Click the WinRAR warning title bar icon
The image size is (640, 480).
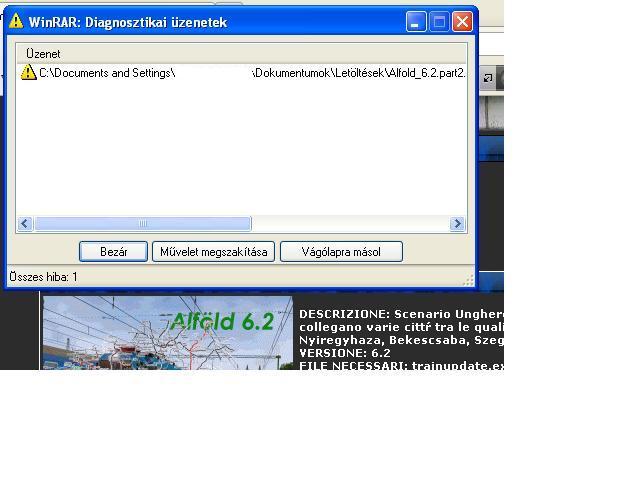point(16,21)
